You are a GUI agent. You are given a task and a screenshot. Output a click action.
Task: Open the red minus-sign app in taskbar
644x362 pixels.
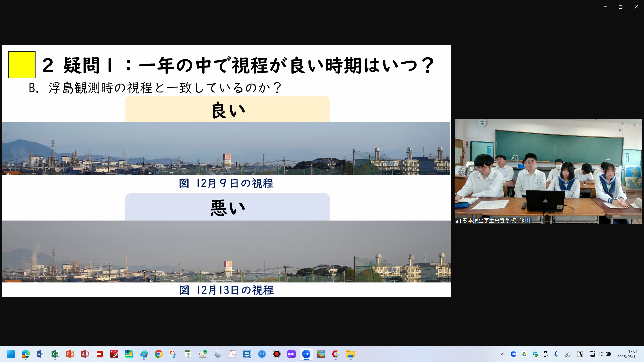pyautogui.click(x=100, y=354)
